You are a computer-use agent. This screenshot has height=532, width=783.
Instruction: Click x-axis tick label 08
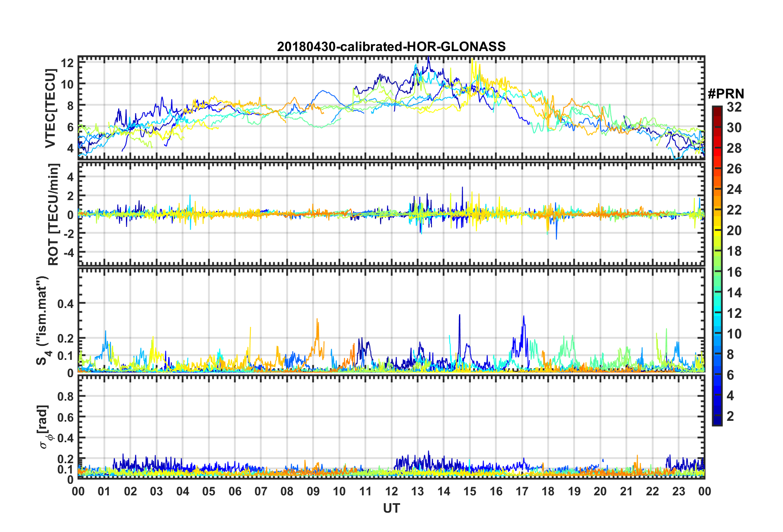pos(287,492)
